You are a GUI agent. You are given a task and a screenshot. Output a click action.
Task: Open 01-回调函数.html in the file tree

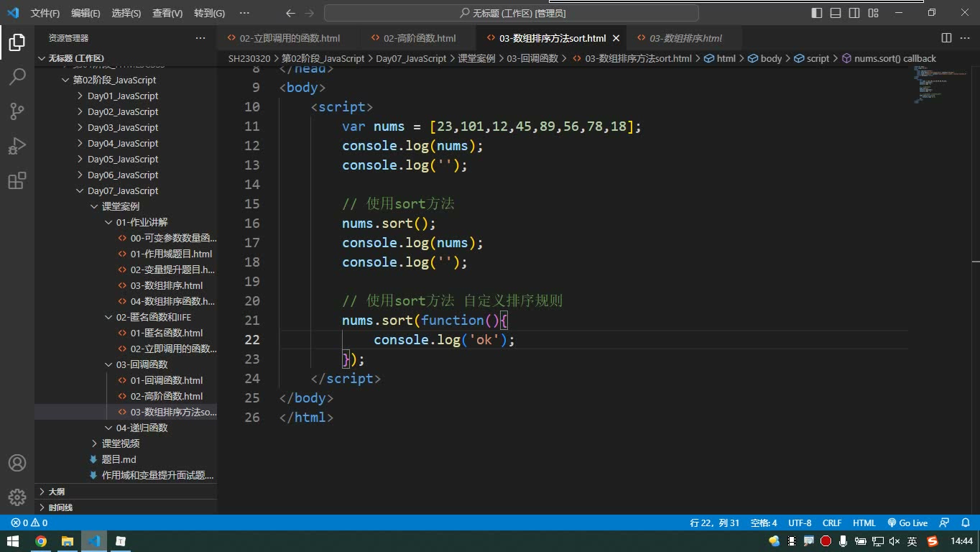(167, 380)
